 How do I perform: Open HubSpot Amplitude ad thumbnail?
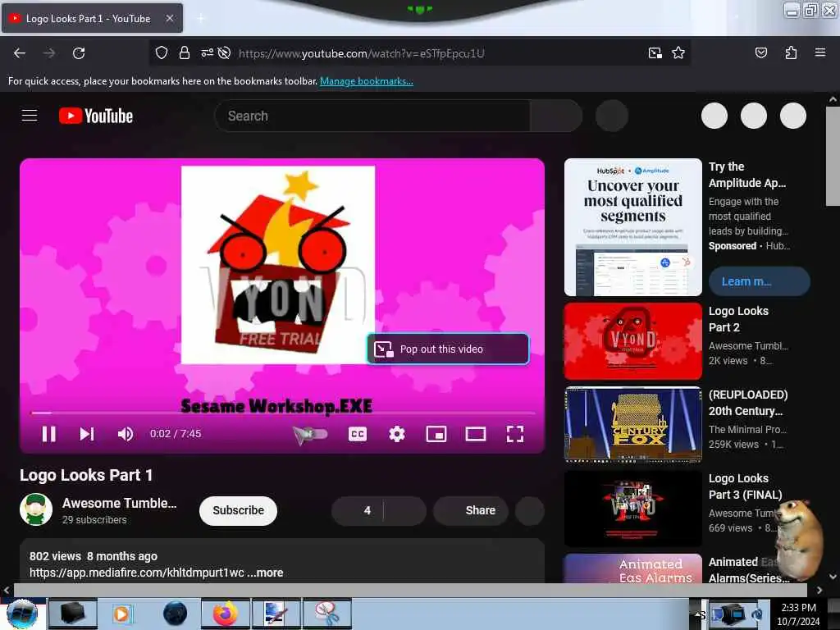[x=633, y=227]
